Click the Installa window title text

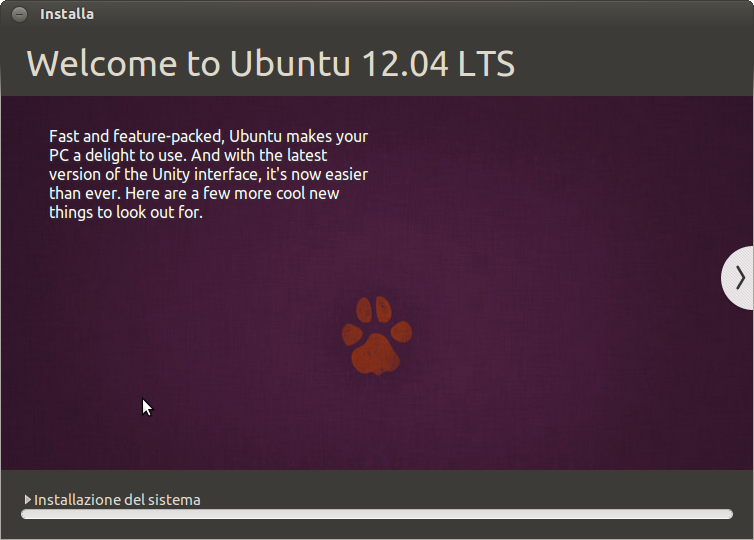[x=67, y=14]
